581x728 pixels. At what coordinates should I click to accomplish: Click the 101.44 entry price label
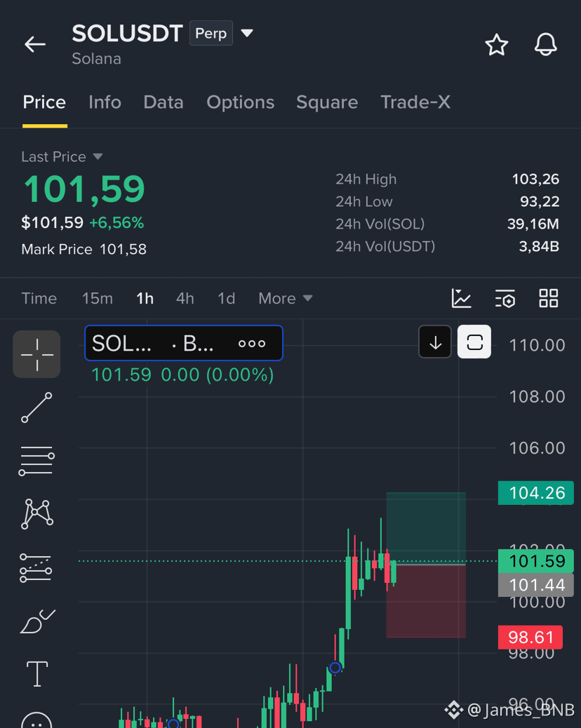536,585
